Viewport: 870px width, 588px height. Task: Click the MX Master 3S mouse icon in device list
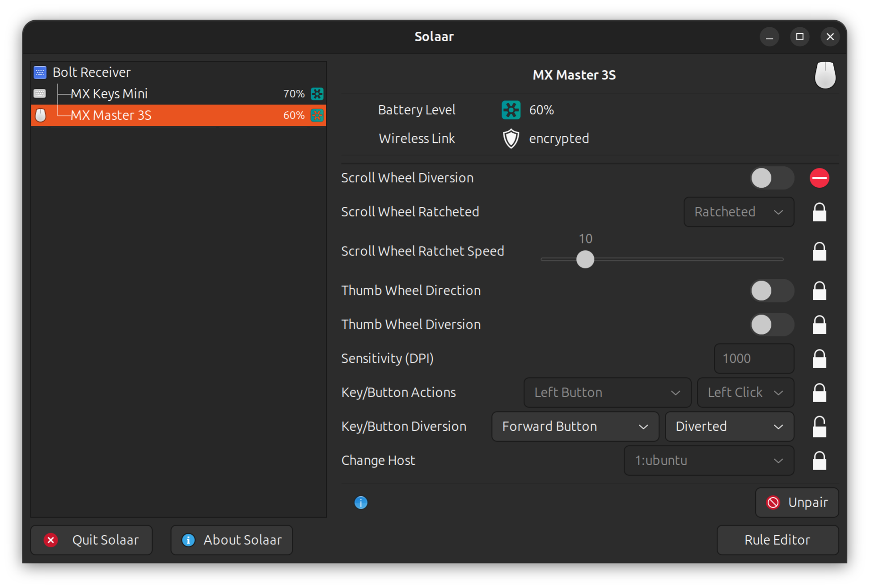[40, 115]
